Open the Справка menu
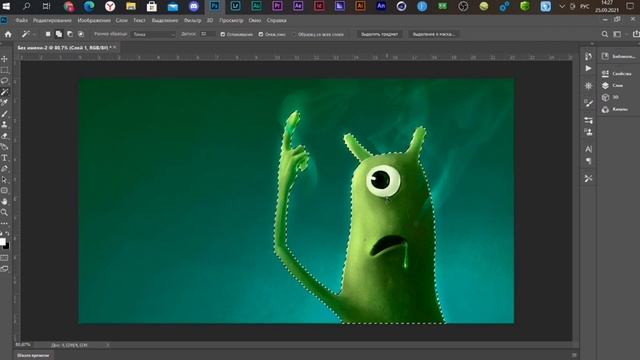 (276, 20)
